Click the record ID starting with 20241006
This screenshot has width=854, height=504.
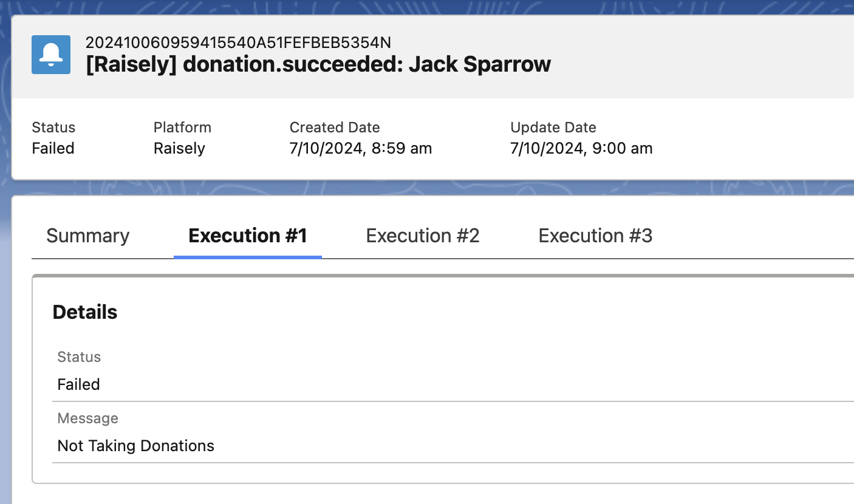coord(238,43)
